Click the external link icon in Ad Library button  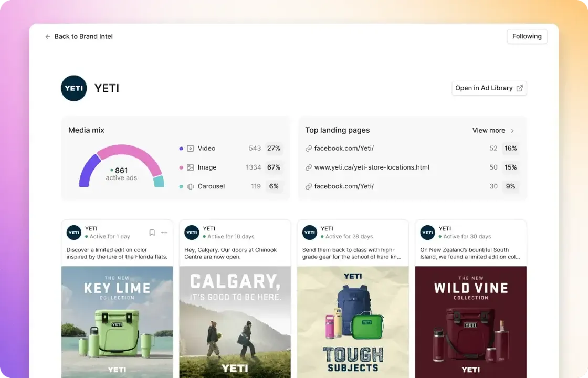pyautogui.click(x=519, y=88)
